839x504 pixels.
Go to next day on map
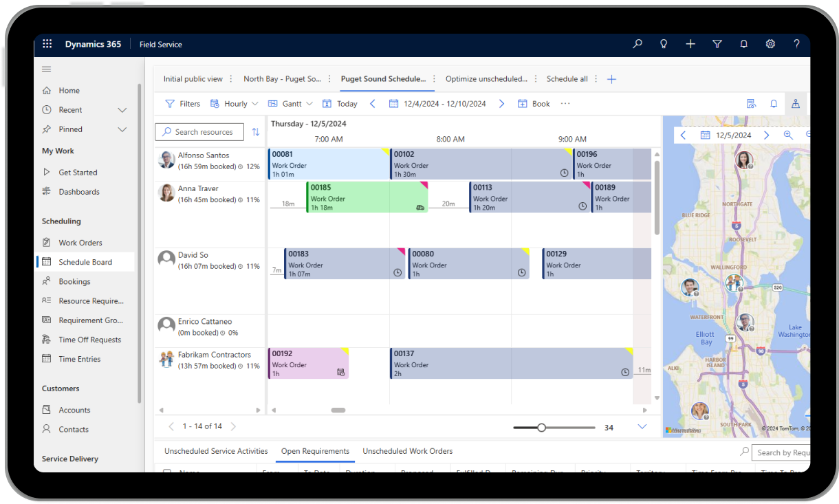pyautogui.click(x=766, y=135)
